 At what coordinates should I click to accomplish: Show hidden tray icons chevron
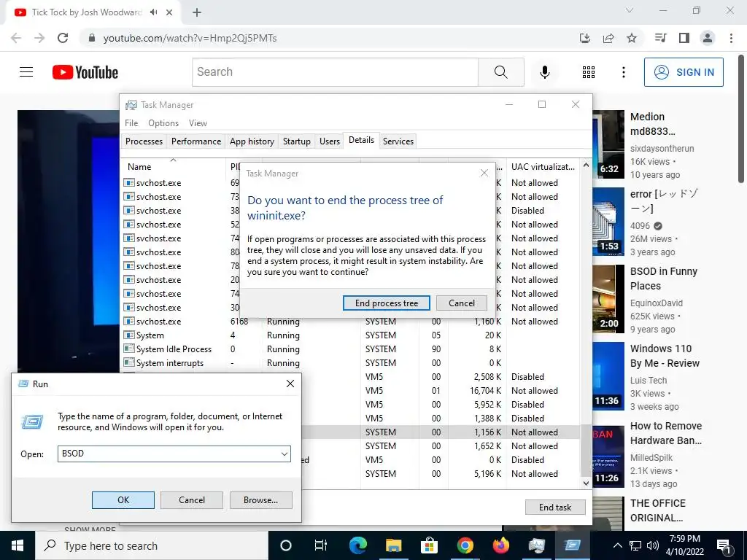617,545
